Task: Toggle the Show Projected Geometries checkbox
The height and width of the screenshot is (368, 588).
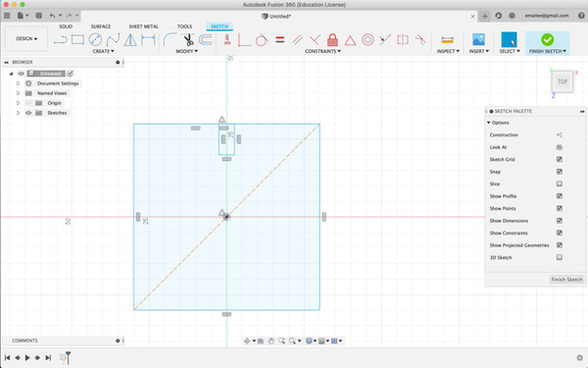Action: pos(560,245)
